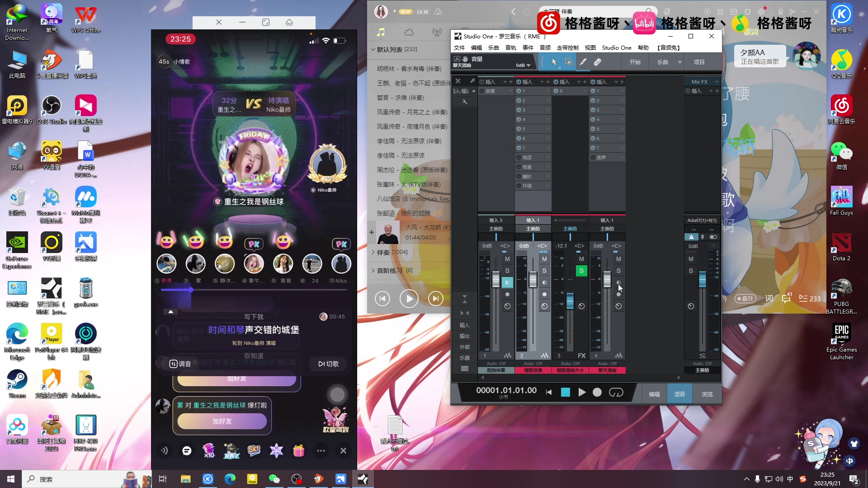Screen dimensions: 868x488
Task: Click 切歌 button in phone app
Action: pos(328,364)
